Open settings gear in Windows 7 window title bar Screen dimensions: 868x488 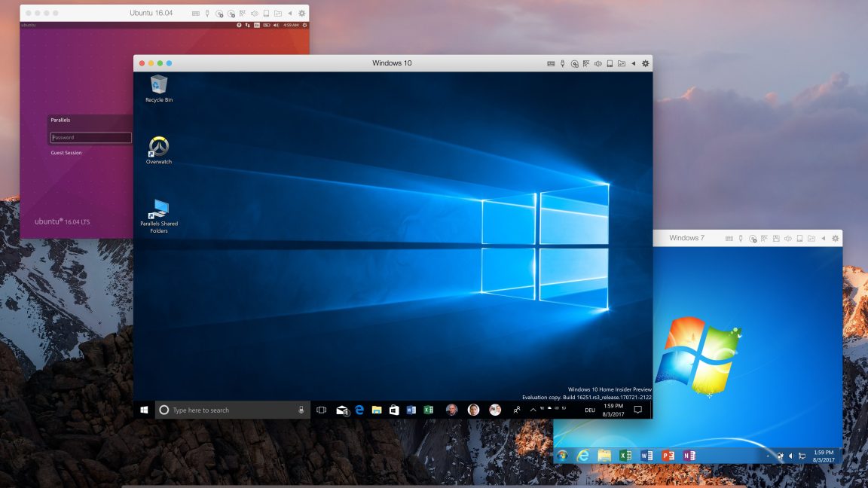coord(836,239)
